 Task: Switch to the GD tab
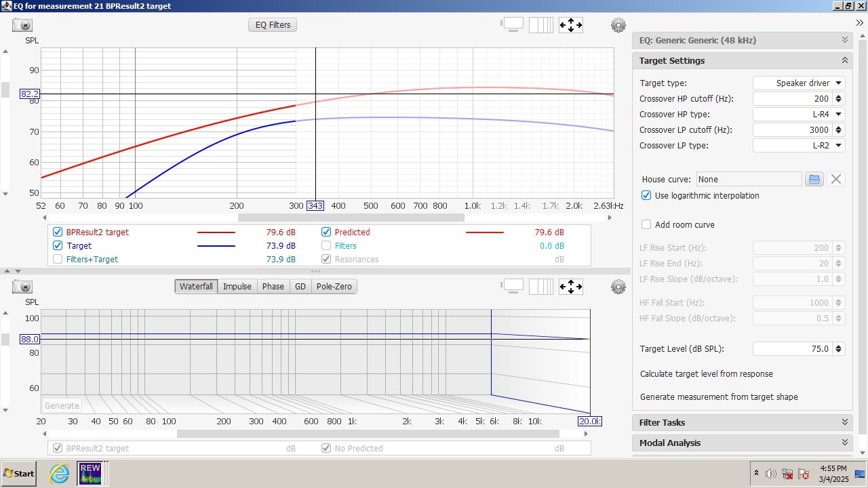(x=300, y=287)
